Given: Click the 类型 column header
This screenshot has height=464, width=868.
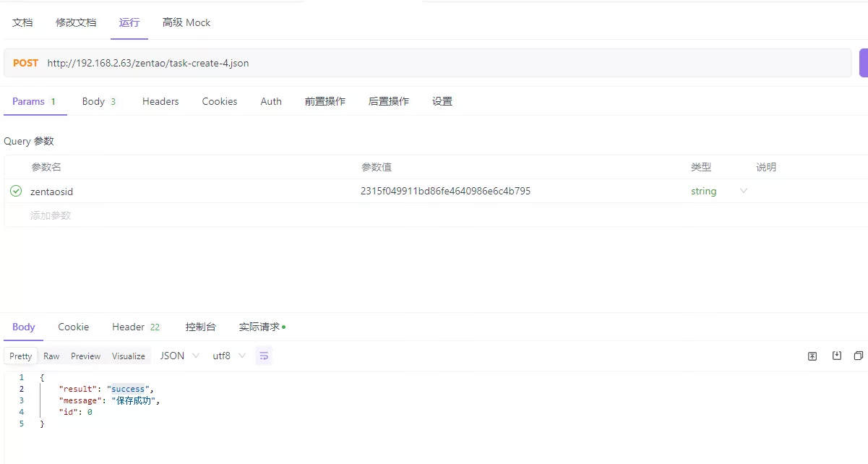Looking at the screenshot, I should (701, 167).
